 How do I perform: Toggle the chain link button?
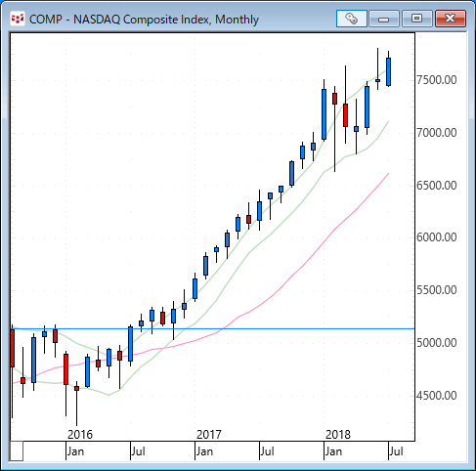coord(352,19)
